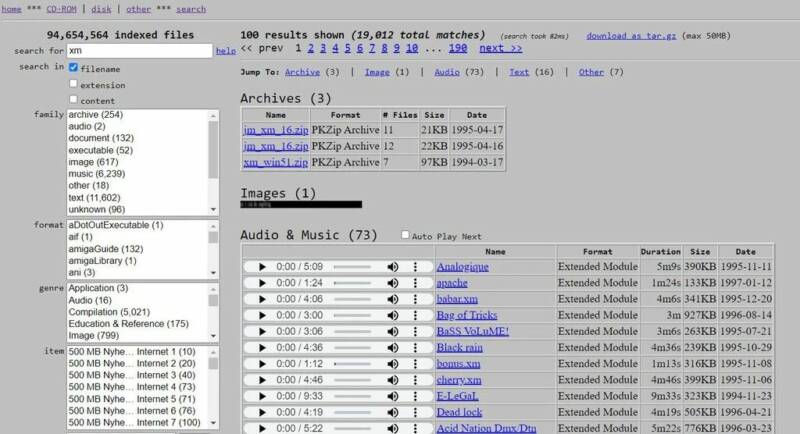
Task: Mute the babar.xm player
Action: pos(392,299)
